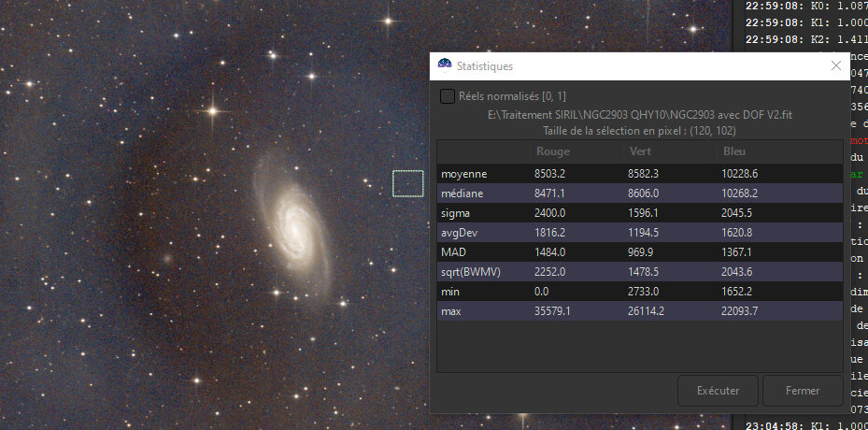
Task: Click the red median value 8471.1
Action: point(549,193)
